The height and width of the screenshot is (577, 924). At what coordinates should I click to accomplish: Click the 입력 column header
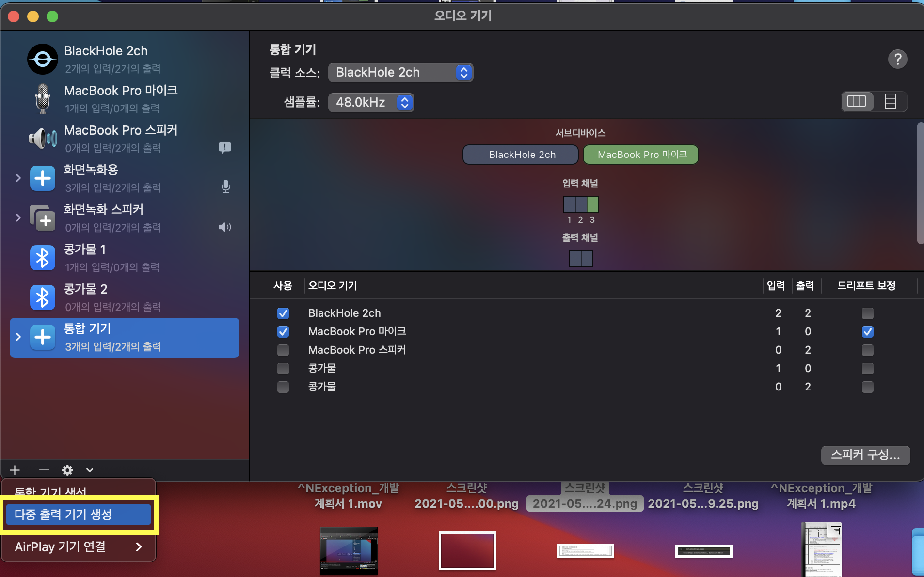click(776, 285)
